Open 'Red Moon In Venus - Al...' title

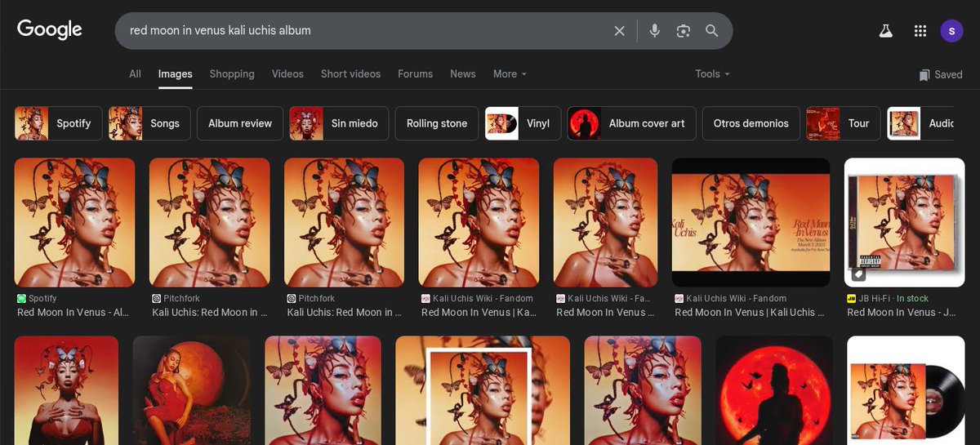pos(73,313)
